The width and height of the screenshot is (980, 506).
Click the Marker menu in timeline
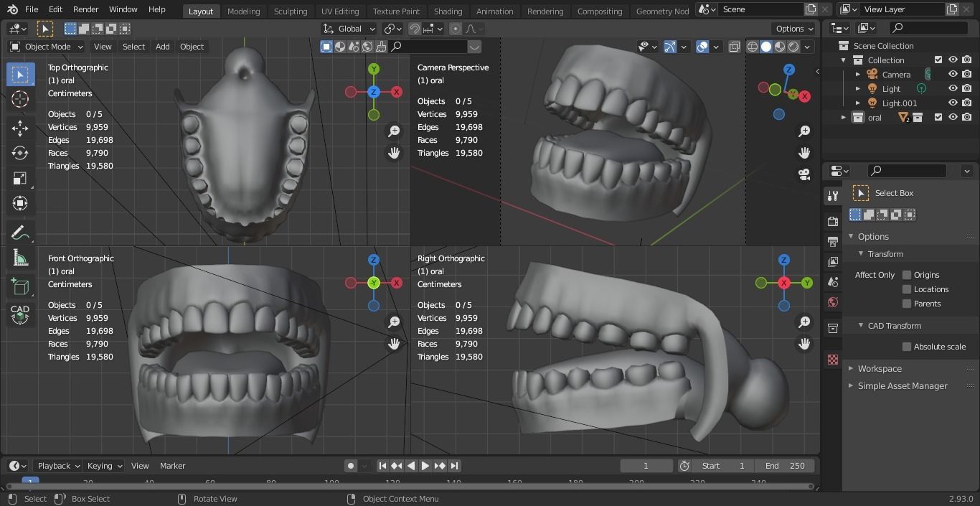point(172,466)
